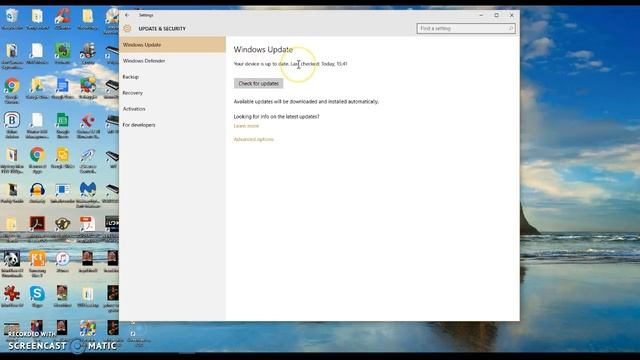Open the Evernote desktop shortcut
640x360 pixels.
tap(62, 51)
